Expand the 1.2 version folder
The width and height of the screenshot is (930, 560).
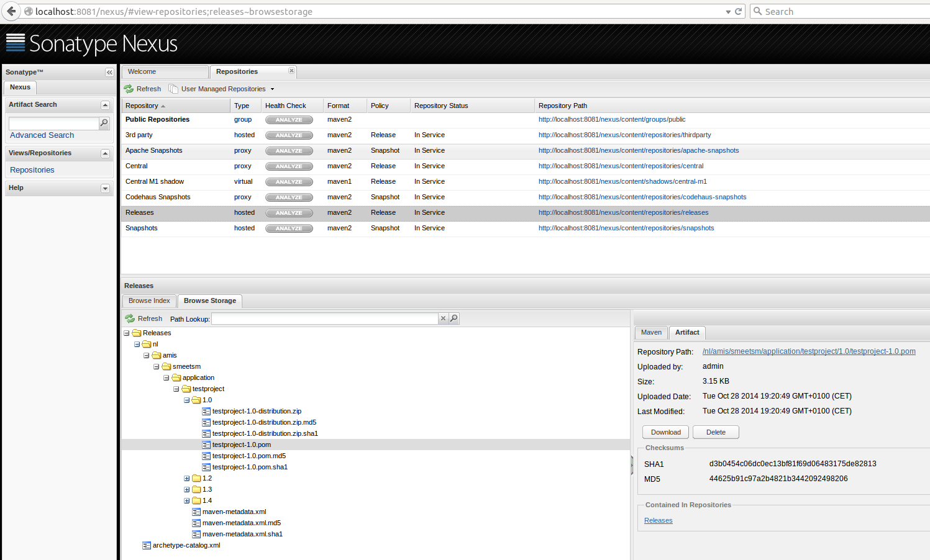[187, 479]
